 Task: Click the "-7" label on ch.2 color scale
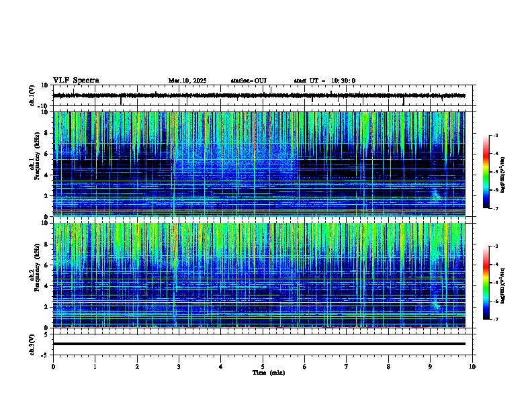[495, 320]
